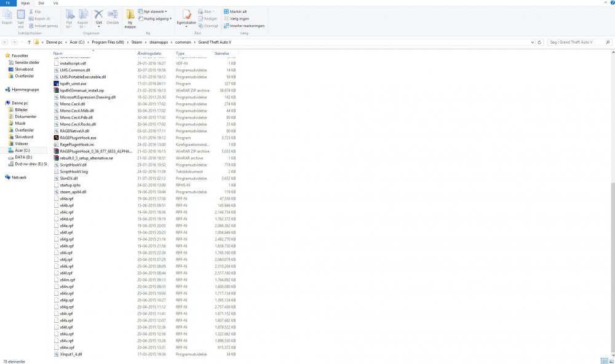Select the XInput1_4.dll file
615x364 pixels.
click(x=71, y=354)
